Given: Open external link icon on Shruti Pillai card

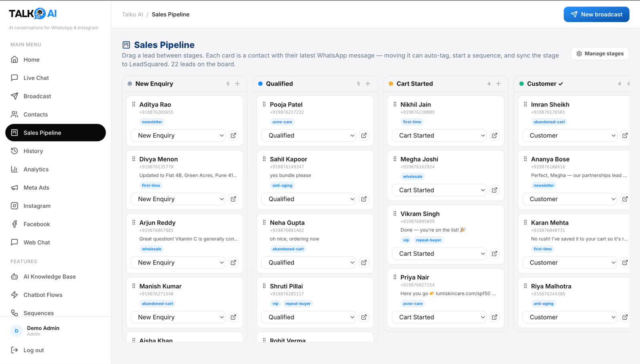Looking at the screenshot, I should (x=364, y=317).
